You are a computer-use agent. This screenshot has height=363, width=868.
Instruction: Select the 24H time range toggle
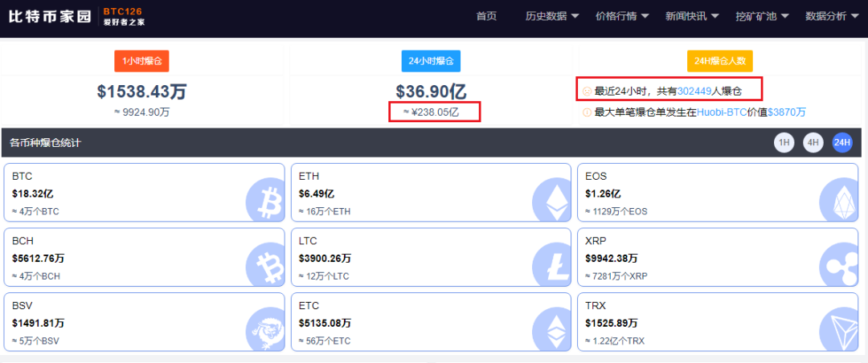tap(842, 143)
